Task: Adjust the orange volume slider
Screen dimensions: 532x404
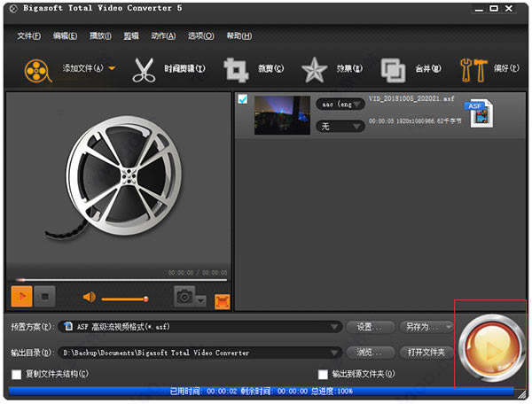Action: (x=125, y=299)
